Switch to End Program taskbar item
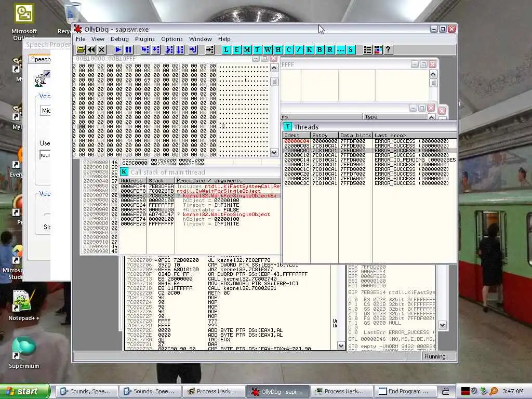Viewport: 532px width, 399px height. [404, 391]
